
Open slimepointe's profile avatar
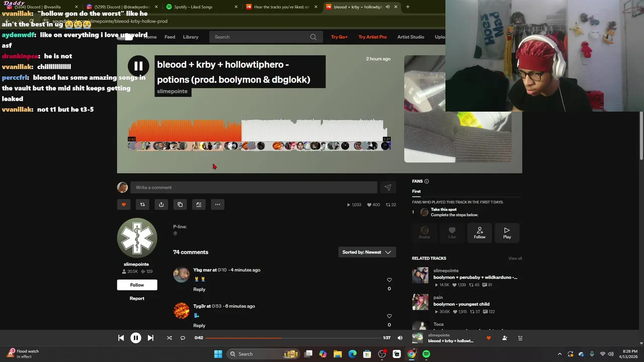[x=137, y=238]
